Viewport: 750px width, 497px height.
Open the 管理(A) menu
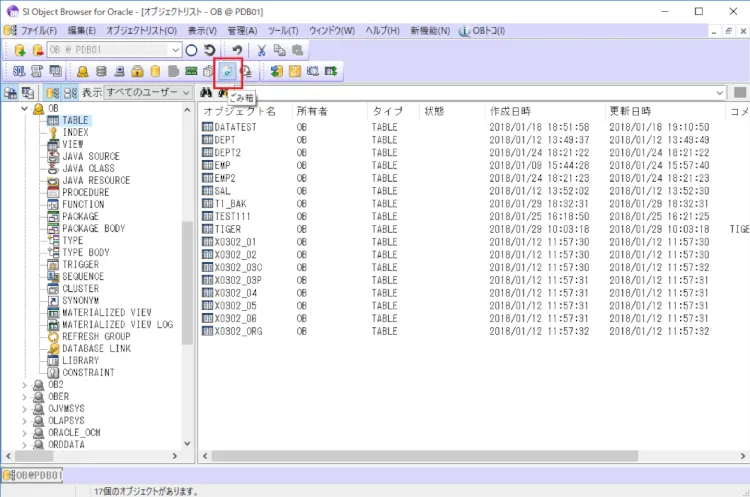pyautogui.click(x=242, y=31)
